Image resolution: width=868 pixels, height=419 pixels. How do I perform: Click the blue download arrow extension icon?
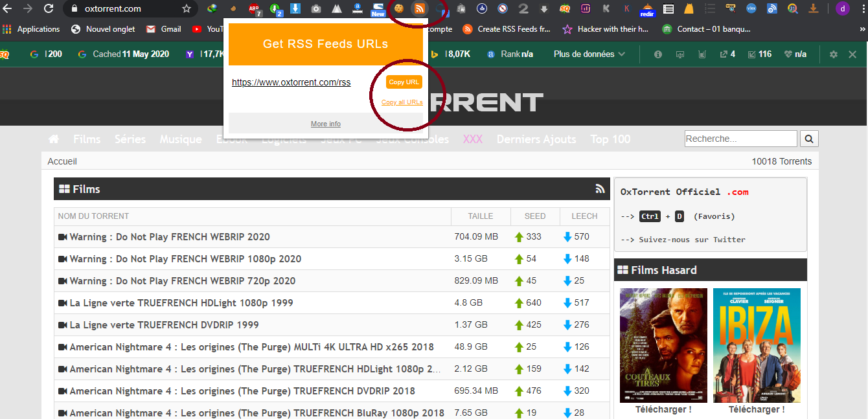click(x=295, y=8)
